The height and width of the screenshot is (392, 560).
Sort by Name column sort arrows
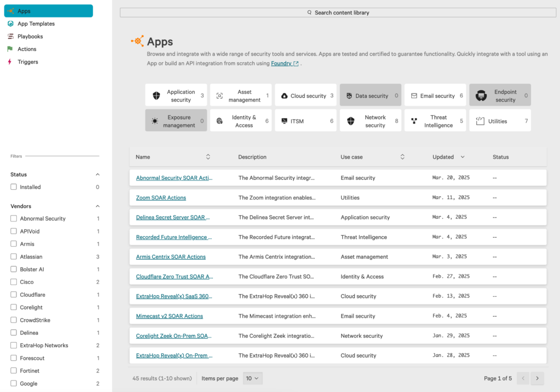[208, 157]
